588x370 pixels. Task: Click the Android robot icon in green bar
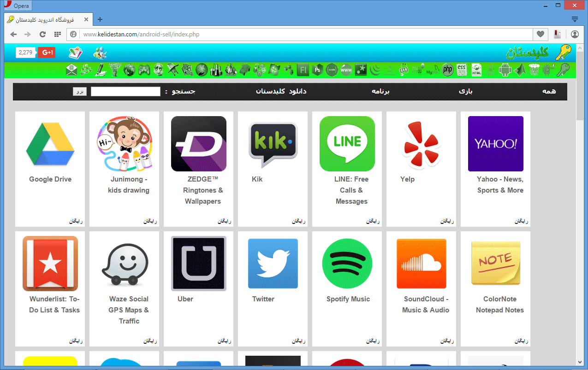[x=505, y=70]
